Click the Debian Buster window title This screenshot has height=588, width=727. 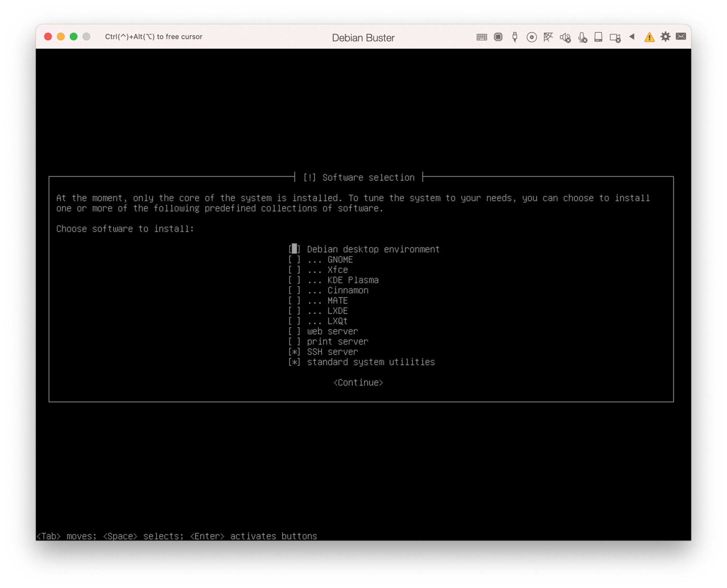click(363, 38)
